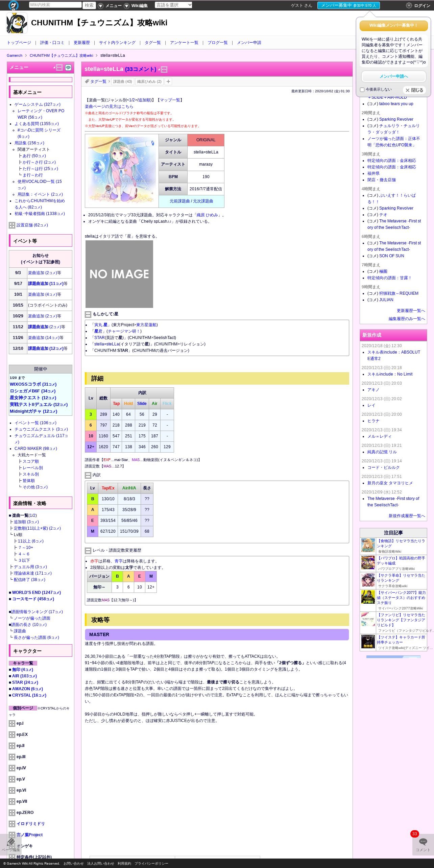Collapse the もしかして:星 section

click(x=88, y=314)
